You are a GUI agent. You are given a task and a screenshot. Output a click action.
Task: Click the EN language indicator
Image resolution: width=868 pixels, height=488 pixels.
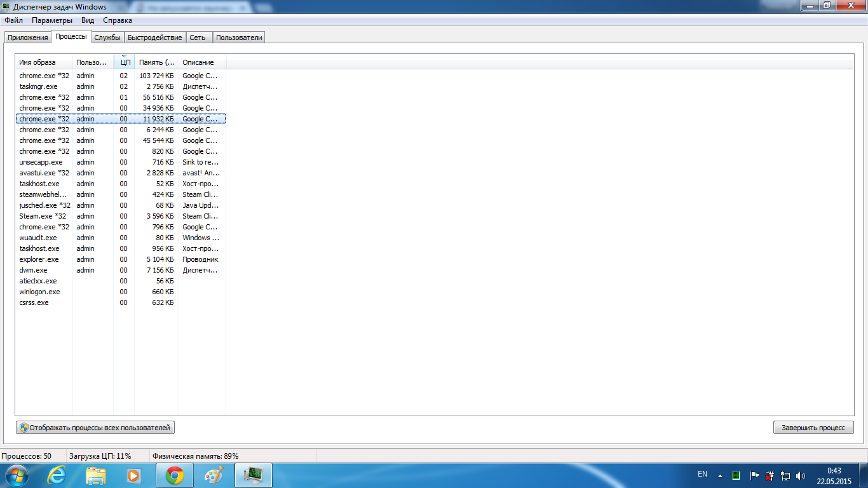click(702, 474)
